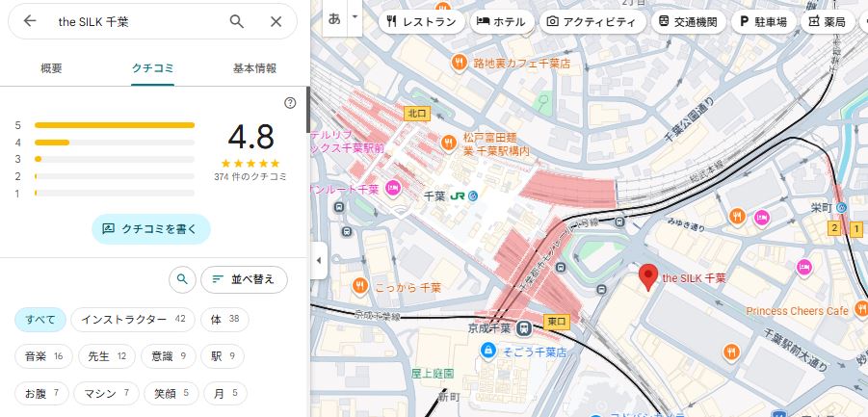Search within reviews using the magnifier button
The width and height of the screenshot is (868, 417).
182,280
